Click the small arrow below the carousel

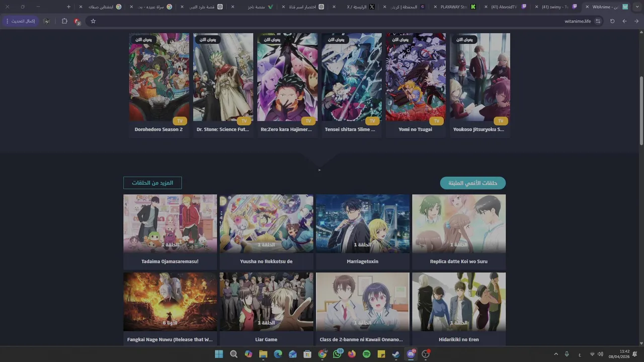click(319, 170)
